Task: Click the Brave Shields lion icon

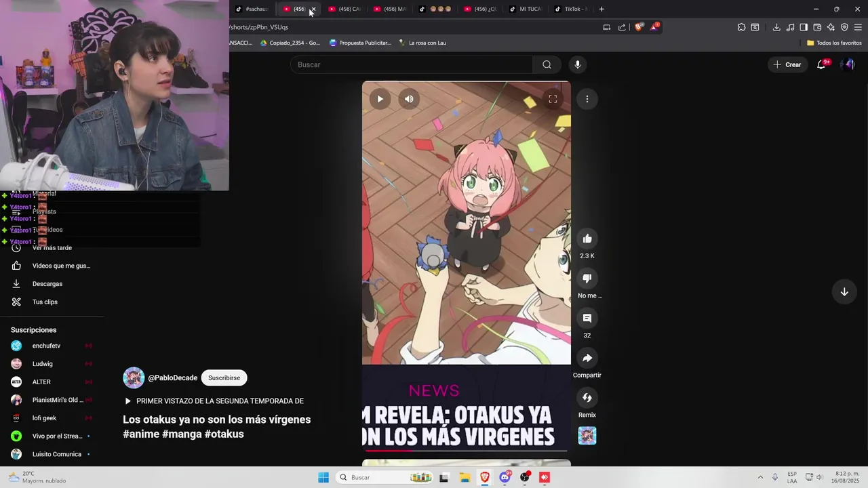Action: 638,27
